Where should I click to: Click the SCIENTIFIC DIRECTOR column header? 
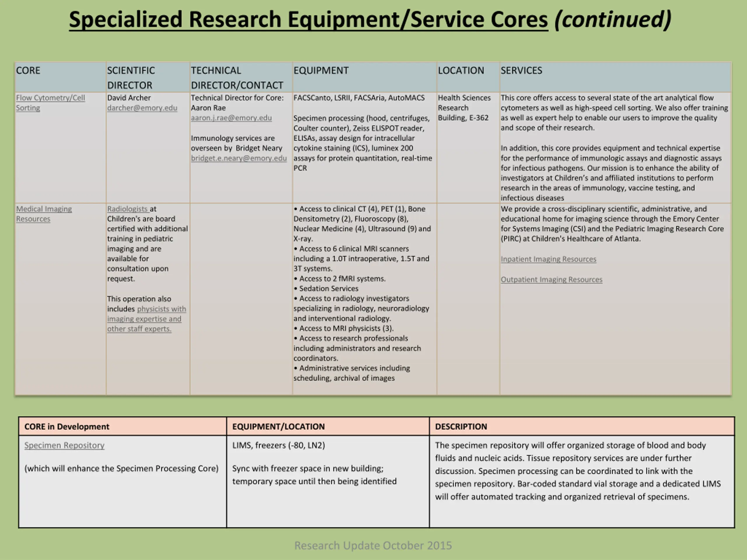click(148, 77)
